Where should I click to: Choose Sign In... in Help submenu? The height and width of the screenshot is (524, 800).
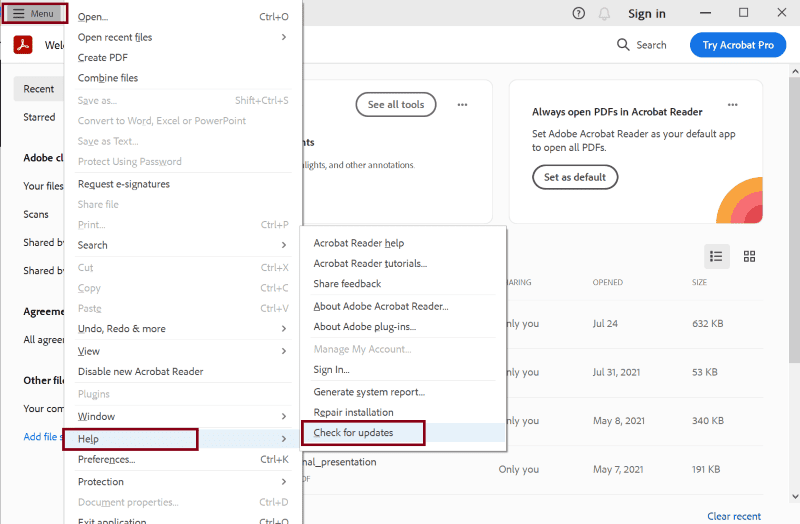pyautogui.click(x=404, y=370)
